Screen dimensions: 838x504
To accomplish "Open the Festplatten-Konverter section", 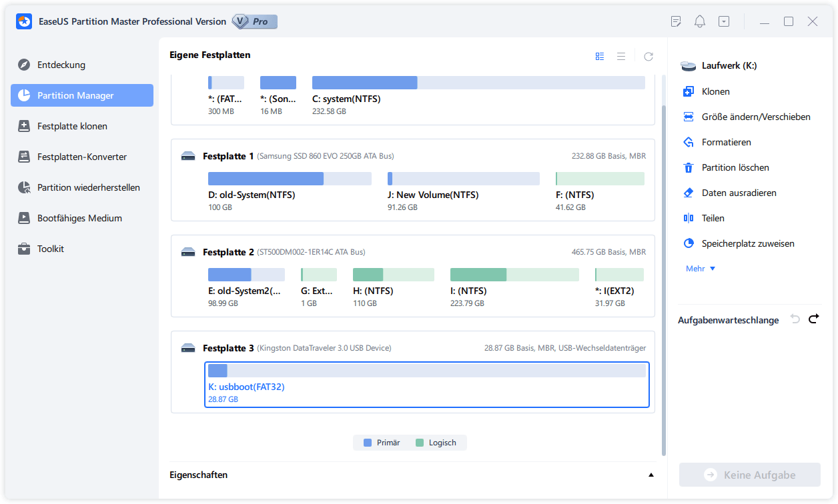I will pyautogui.click(x=82, y=157).
